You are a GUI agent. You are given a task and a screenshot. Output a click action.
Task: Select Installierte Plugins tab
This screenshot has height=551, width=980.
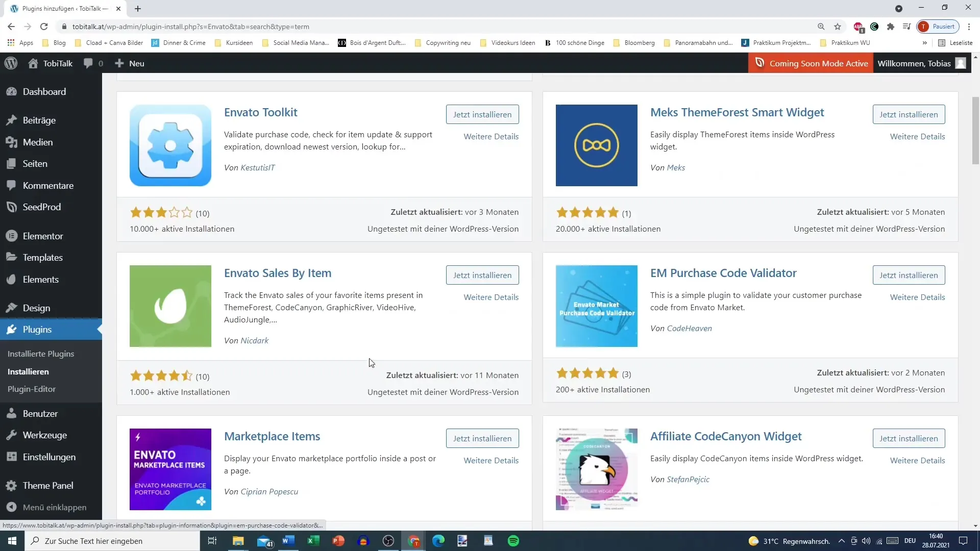click(40, 353)
